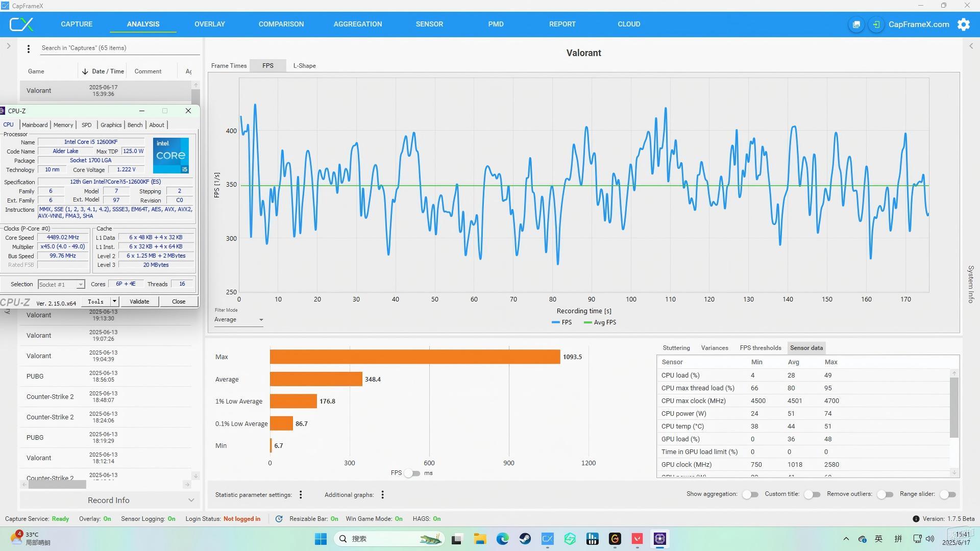Open CapFrameX.com link
The image size is (980, 551).
919,24
